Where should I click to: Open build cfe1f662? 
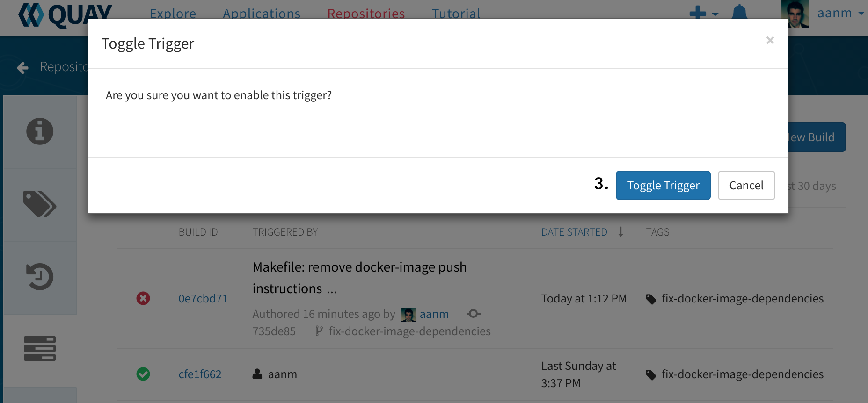tap(200, 374)
